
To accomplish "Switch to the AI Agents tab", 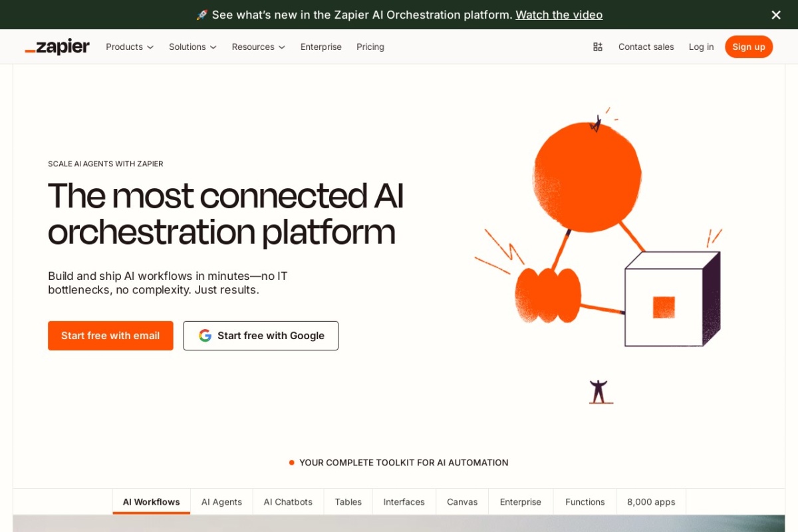I will pyautogui.click(x=221, y=501).
